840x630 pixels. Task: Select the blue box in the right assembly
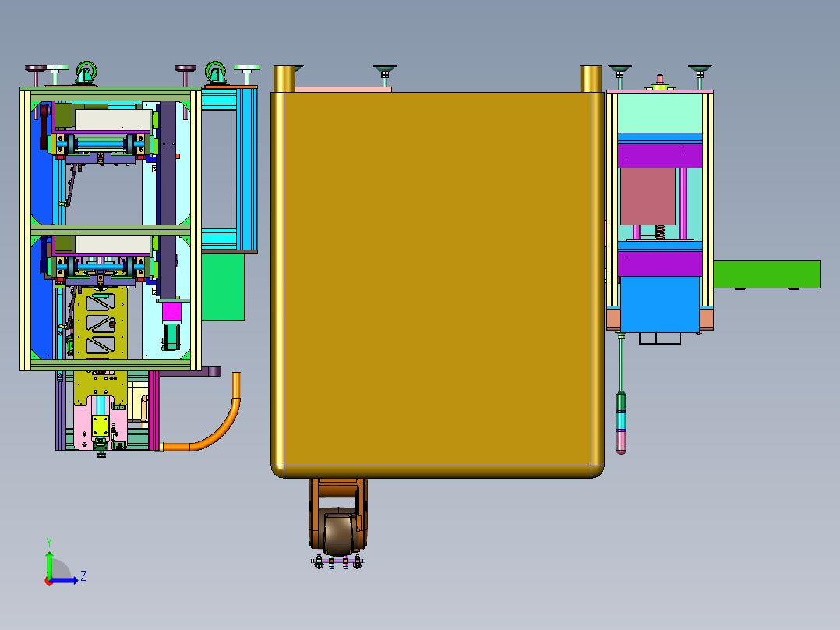point(659,304)
